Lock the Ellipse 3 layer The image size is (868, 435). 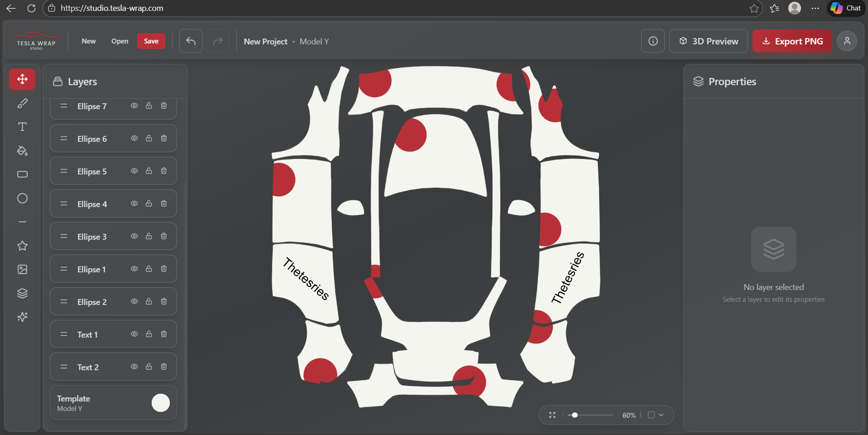coord(149,236)
